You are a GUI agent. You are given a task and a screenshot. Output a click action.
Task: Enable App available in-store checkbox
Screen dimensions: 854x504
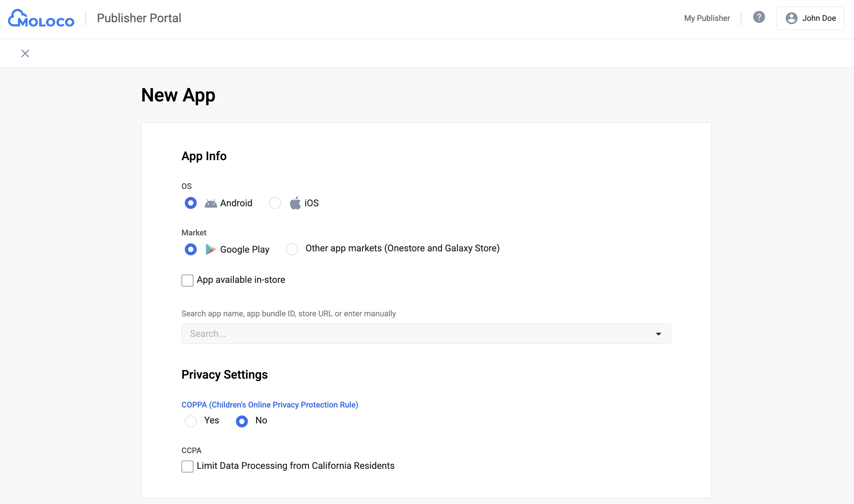[x=187, y=281]
